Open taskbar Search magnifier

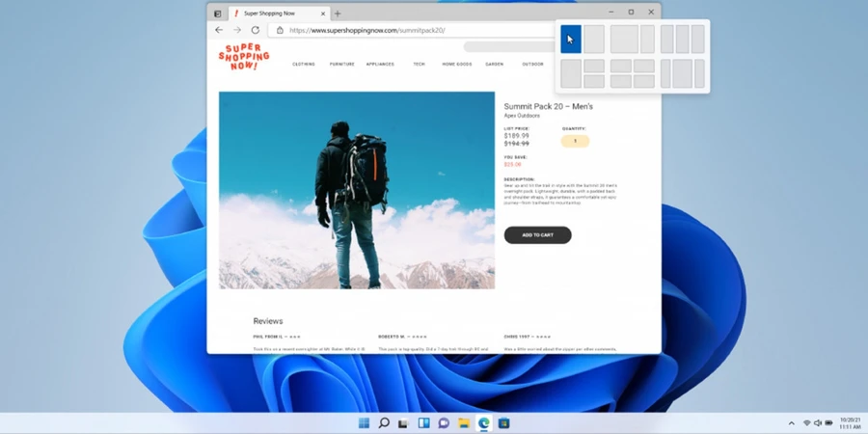pos(384,423)
